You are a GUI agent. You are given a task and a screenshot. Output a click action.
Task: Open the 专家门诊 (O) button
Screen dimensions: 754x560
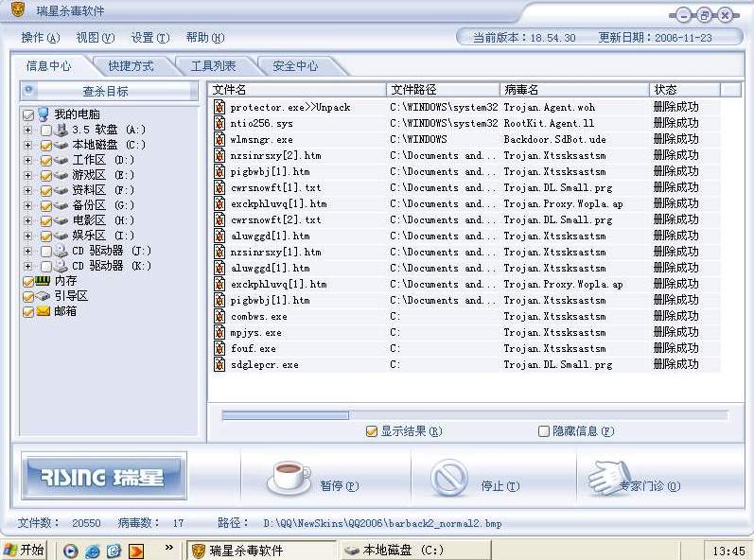click(x=634, y=479)
